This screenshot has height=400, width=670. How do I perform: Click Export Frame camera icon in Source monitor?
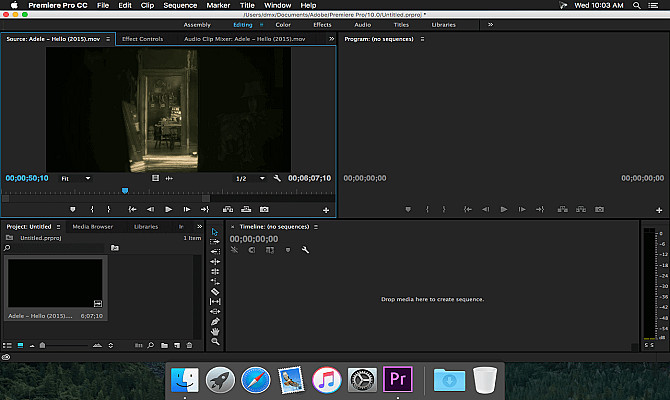[x=264, y=210]
